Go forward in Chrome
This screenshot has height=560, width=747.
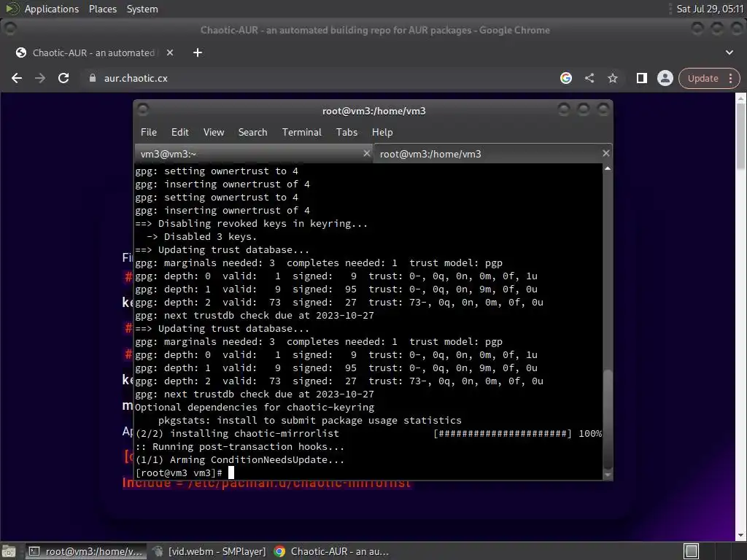coord(40,78)
